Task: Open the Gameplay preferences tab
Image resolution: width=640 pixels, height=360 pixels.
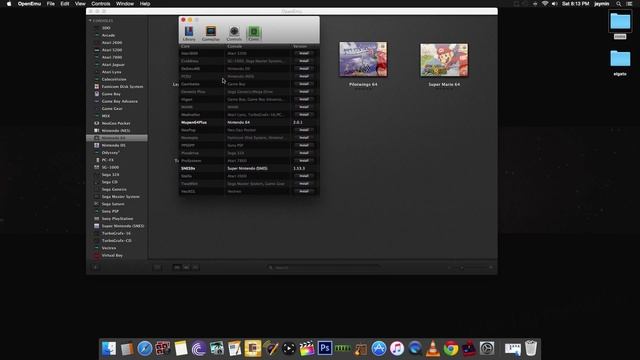Action: (211, 33)
